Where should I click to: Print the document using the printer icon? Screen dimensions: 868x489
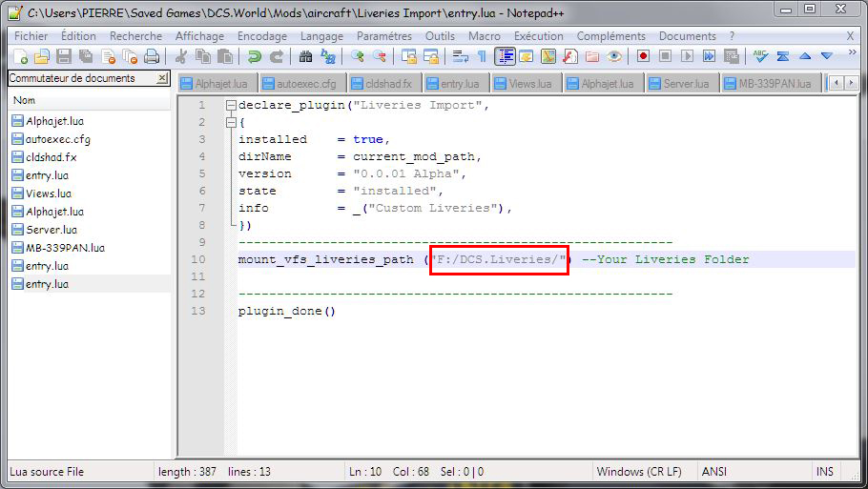[152, 56]
